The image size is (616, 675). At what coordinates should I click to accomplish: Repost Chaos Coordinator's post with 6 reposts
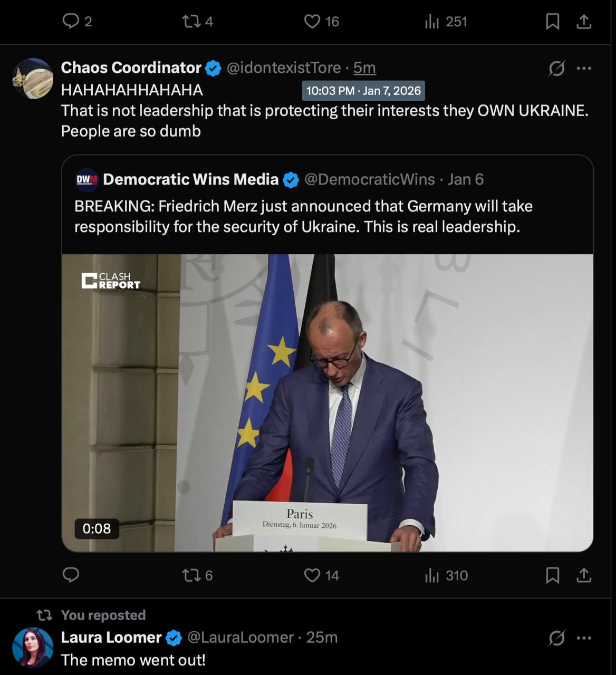pos(191,575)
